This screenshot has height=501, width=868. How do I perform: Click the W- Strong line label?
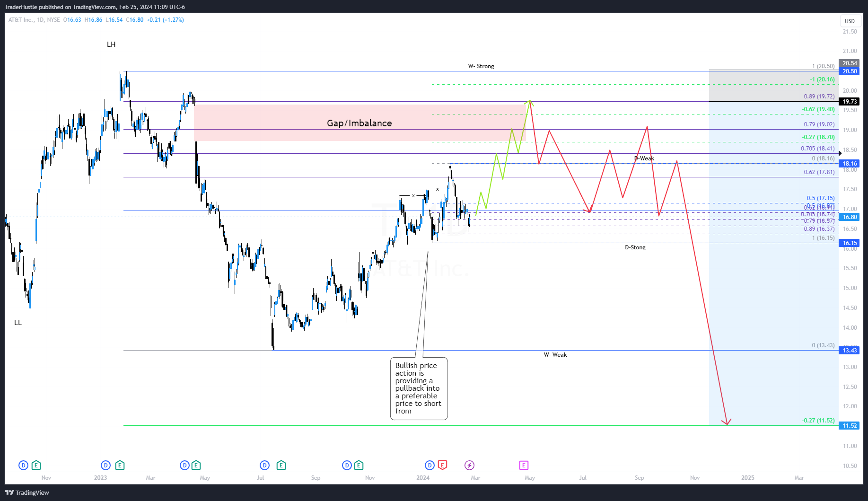point(481,66)
